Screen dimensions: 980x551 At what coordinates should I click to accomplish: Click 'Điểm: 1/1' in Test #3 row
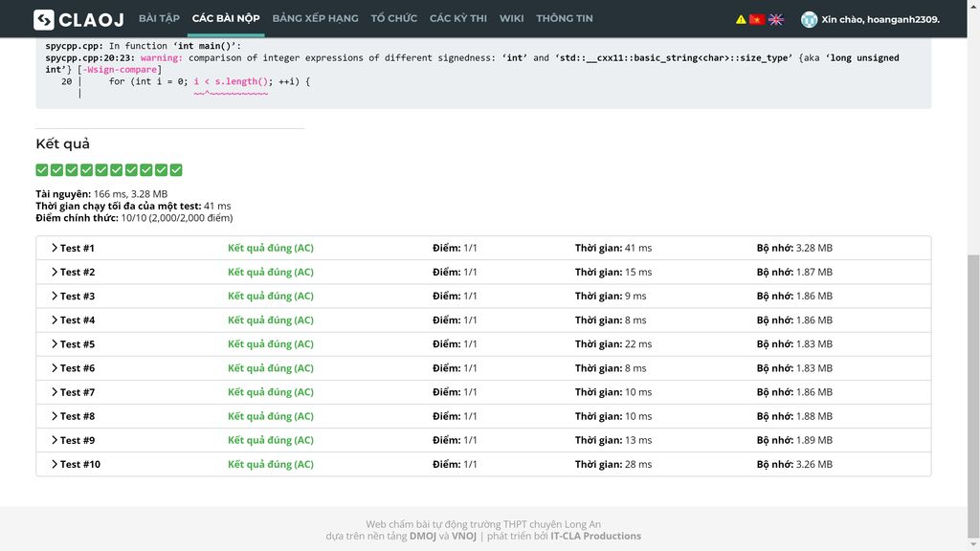click(455, 297)
